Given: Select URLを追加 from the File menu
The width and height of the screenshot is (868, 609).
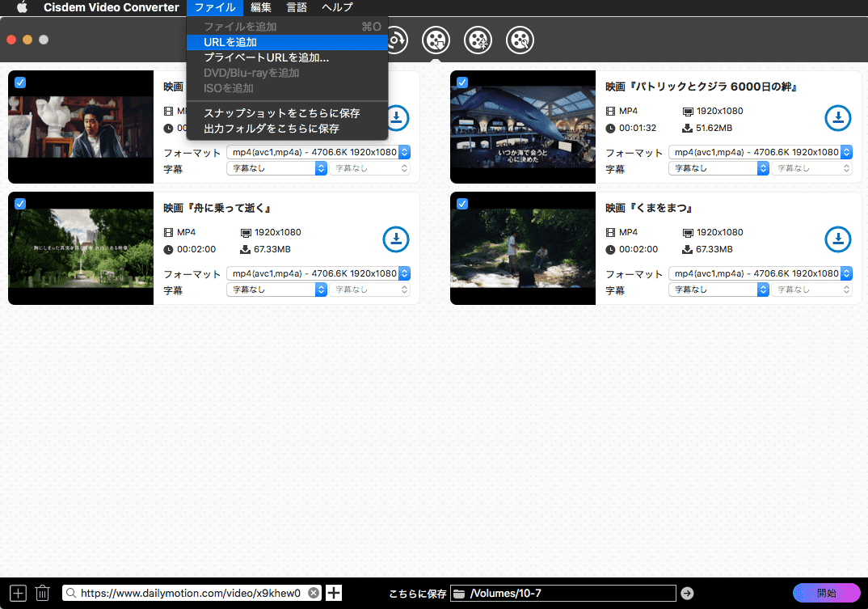Looking at the screenshot, I should point(230,42).
